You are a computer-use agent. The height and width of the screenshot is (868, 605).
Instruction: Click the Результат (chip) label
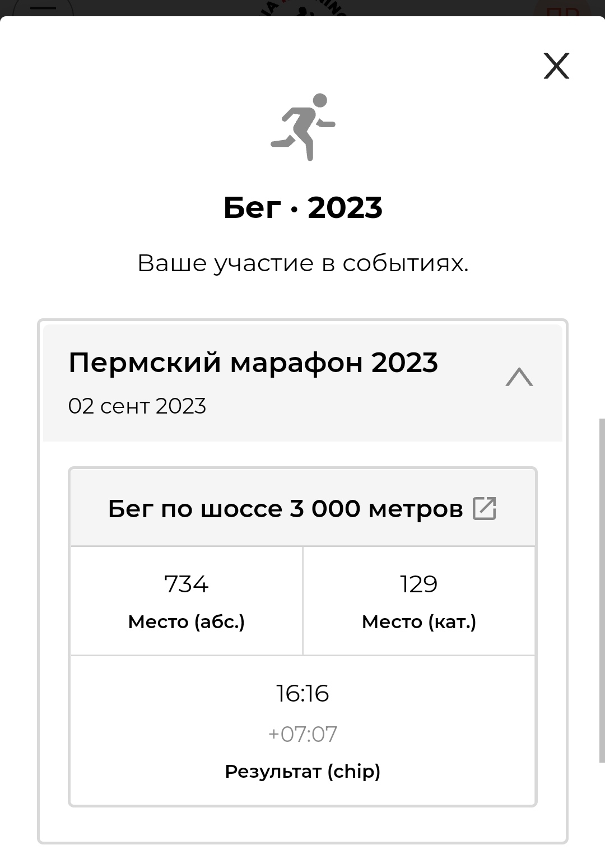[302, 772]
